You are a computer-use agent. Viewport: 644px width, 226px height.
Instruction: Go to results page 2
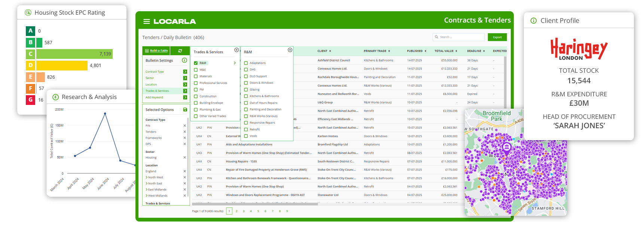point(236,211)
